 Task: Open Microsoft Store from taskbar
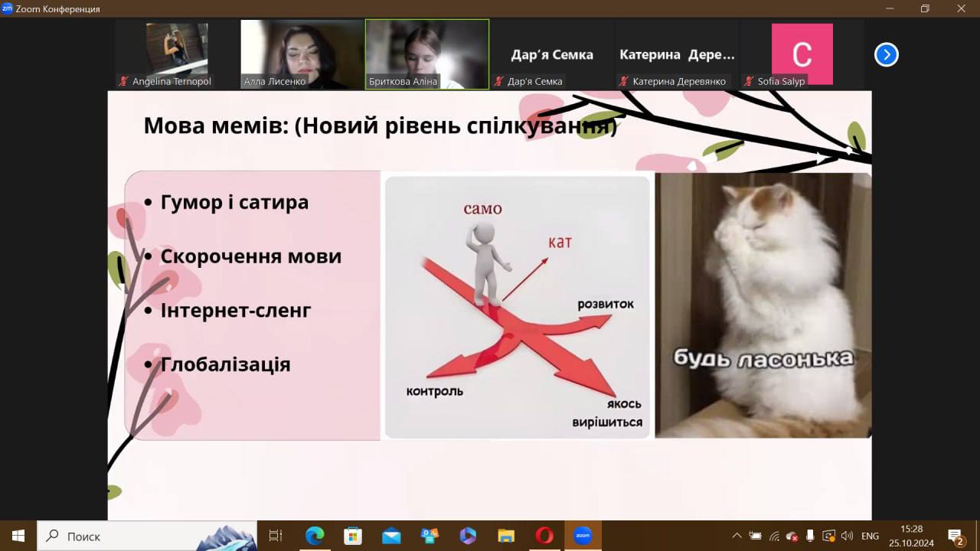(x=353, y=536)
